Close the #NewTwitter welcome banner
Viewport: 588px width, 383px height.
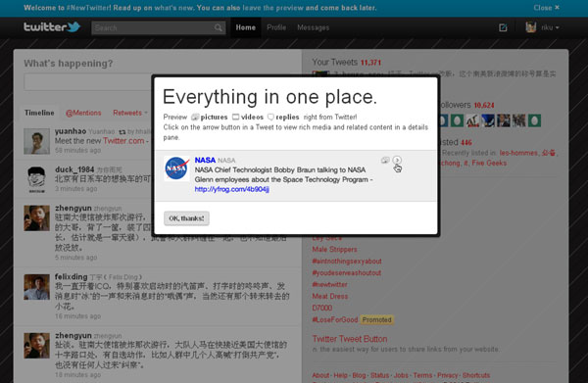(547, 8)
